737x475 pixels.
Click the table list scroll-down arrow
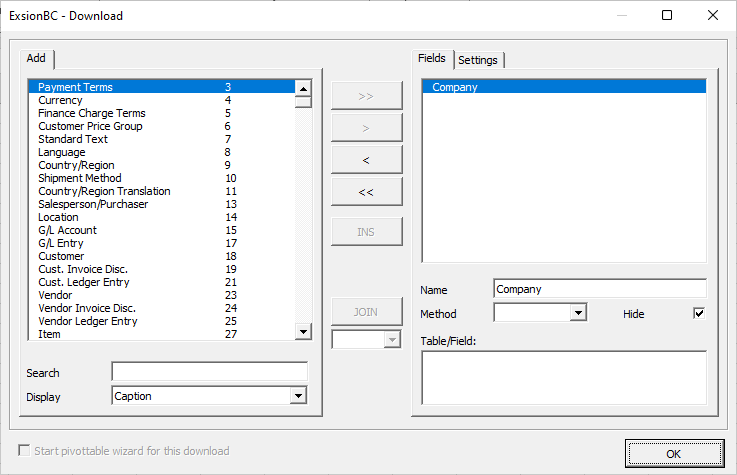(x=303, y=332)
